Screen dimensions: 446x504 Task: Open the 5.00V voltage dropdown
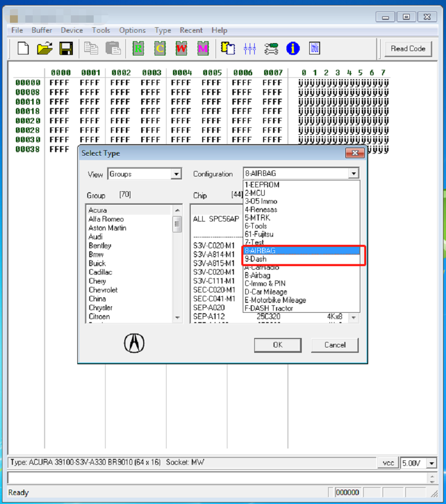(432, 463)
